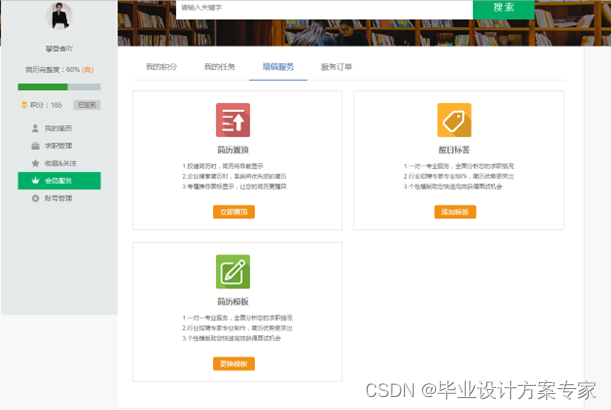611x410 pixels.
Task: Switch to the 我的任务 tab
Action: [x=220, y=67]
